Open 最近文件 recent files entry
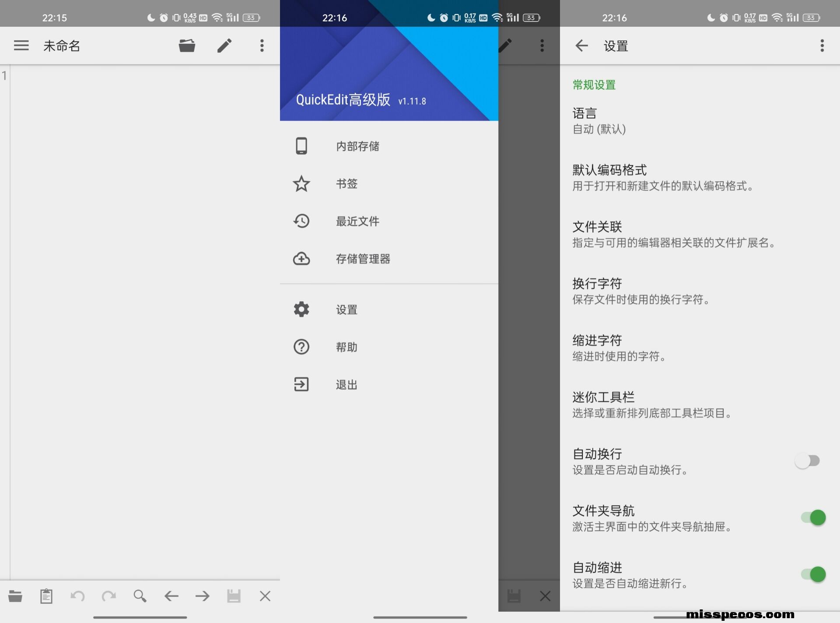The width and height of the screenshot is (840, 623). coord(389,221)
